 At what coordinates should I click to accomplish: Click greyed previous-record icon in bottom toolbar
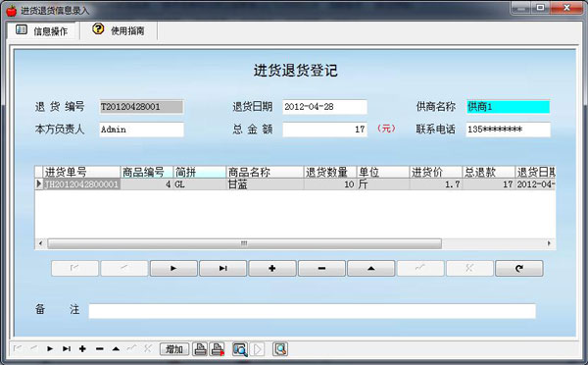33,349
